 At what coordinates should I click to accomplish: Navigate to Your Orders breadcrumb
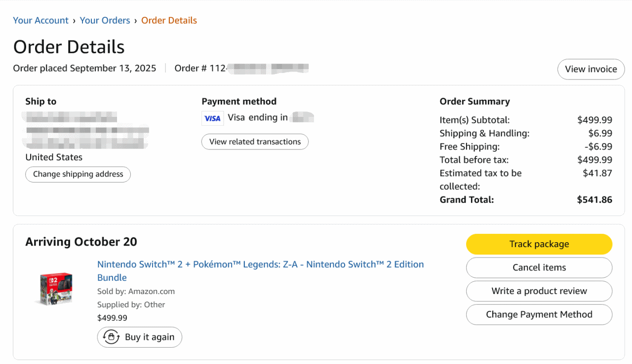(105, 20)
